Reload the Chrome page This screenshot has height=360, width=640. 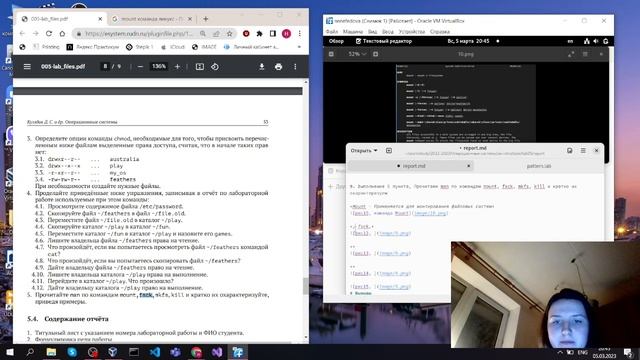(49, 33)
